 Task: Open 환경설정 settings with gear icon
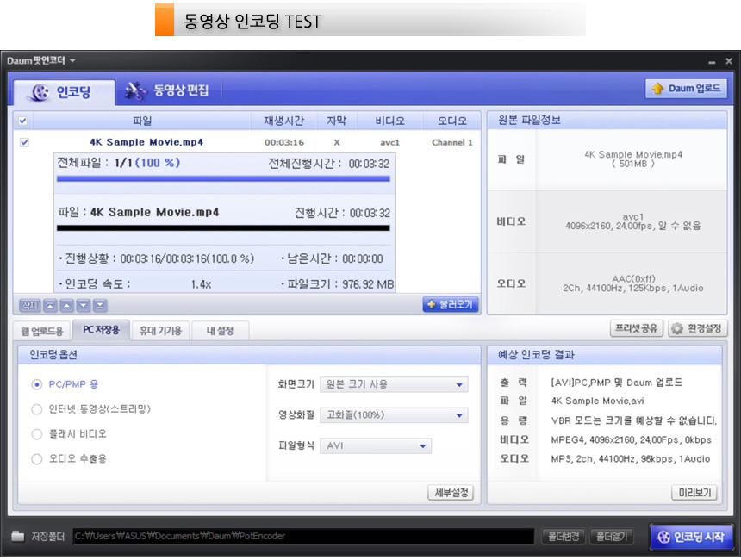point(697,329)
